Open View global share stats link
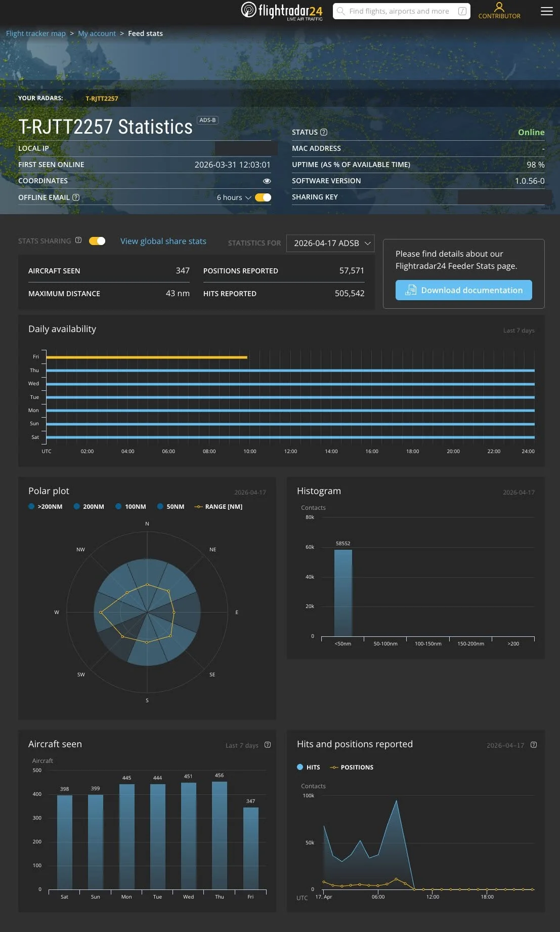The height and width of the screenshot is (932, 560). 163,241
